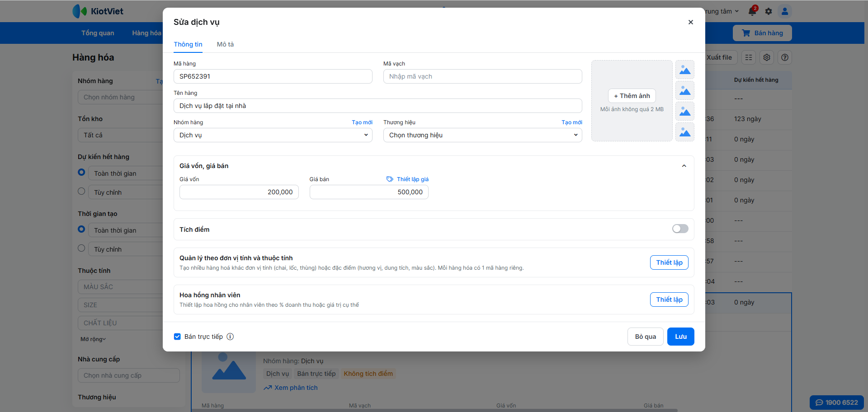
Task: Close the Sửa dịch vụ dialog
Action: 691,22
